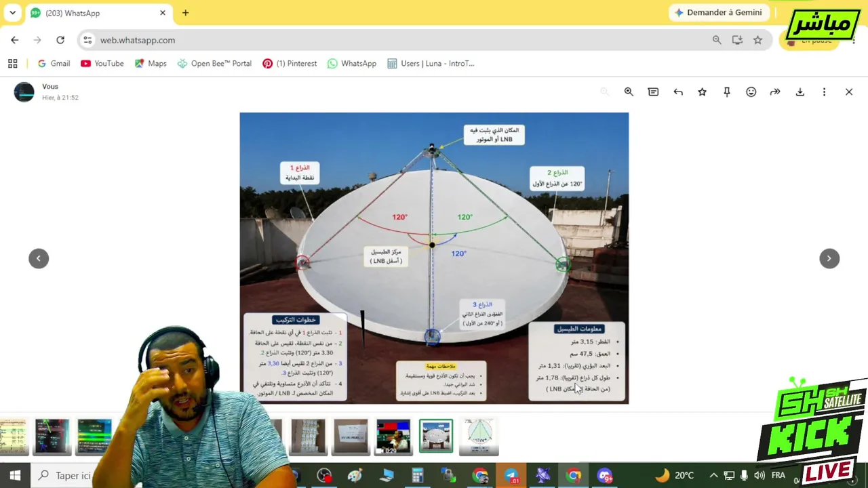
Task: Open the tab search dropdown arrow
Action: coord(12,13)
